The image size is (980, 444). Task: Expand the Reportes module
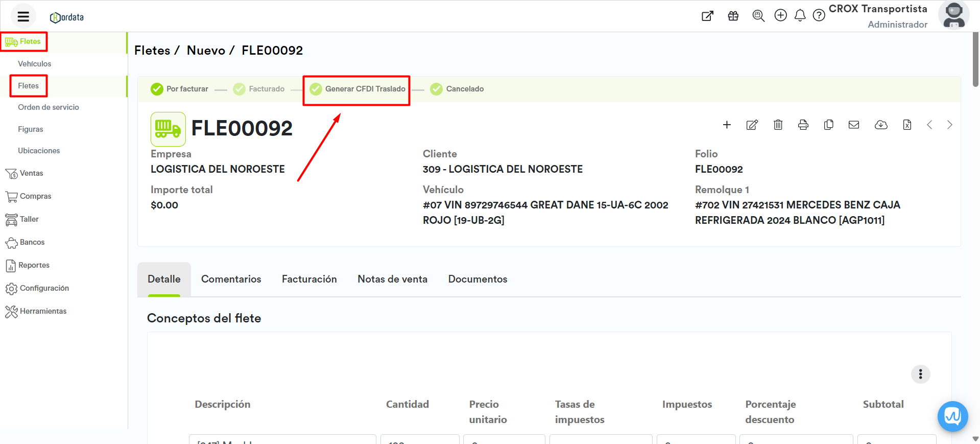tap(27, 265)
